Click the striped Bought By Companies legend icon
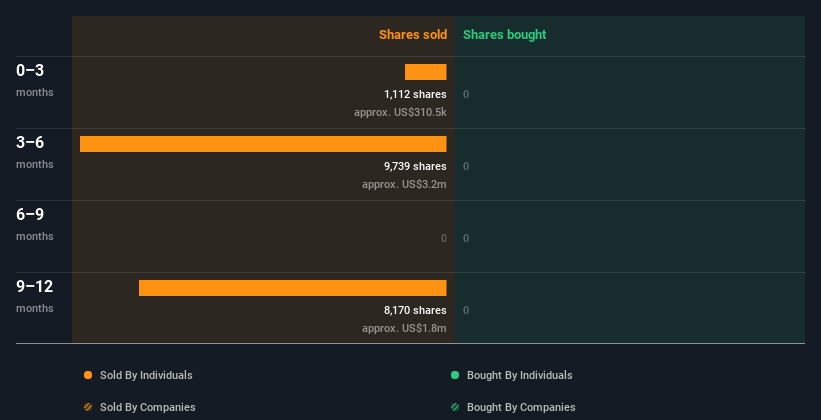Screen dimensions: 821x420 (x=455, y=407)
